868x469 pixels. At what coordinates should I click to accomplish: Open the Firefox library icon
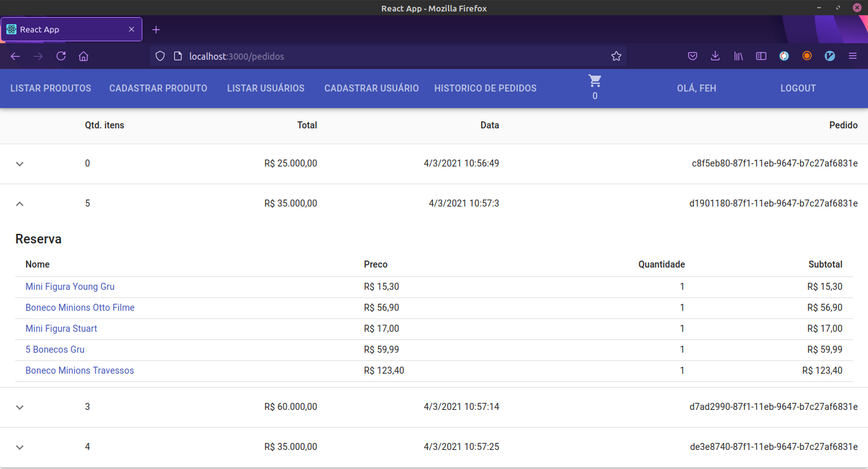[x=738, y=56]
